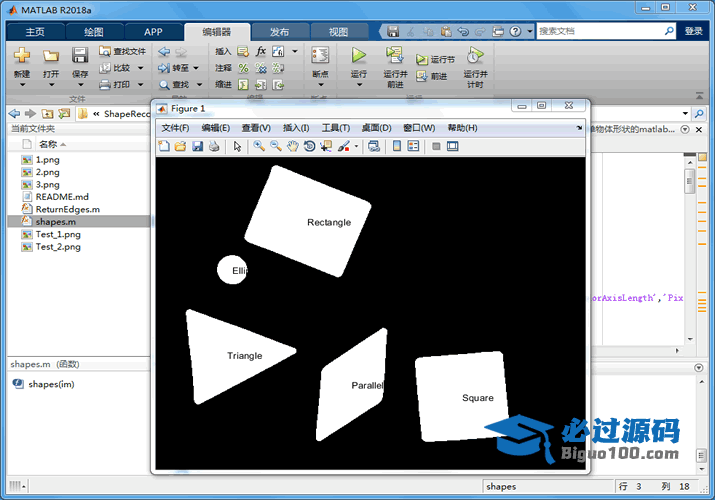Image resolution: width=715 pixels, height=500 pixels.
Task: Click New Figure icon in figure toolbar
Action: click(x=164, y=146)
